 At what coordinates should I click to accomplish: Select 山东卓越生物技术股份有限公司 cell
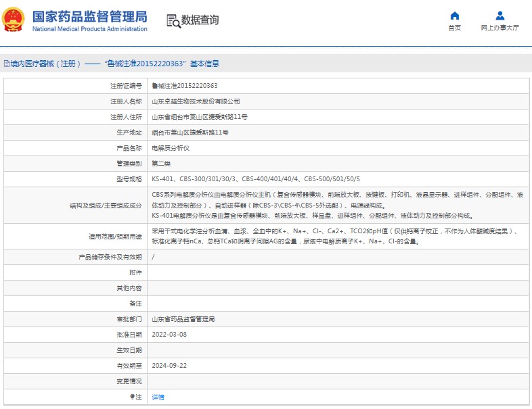coord(196,101)
